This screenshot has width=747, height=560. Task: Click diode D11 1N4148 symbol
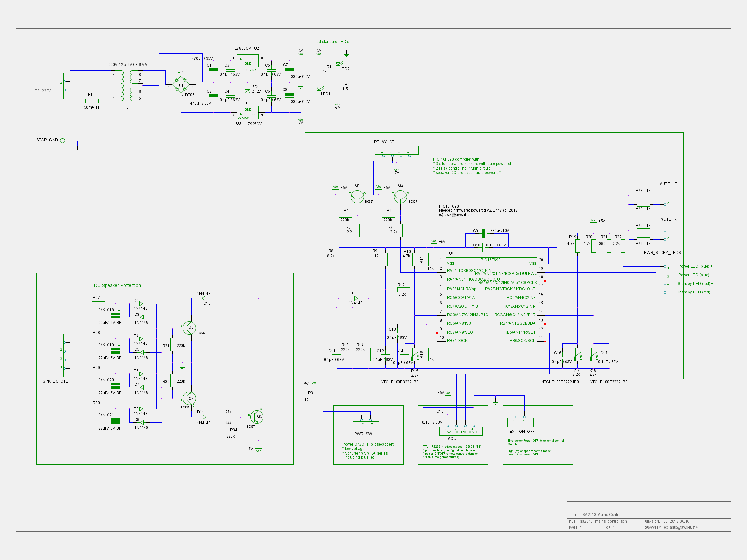click(x=204, y=417)
